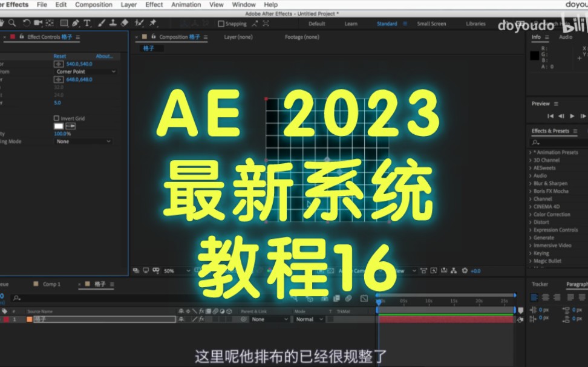Open the Blending Mode dropdown showing None
Screen dimensions: 588x367
pos(83,141)
